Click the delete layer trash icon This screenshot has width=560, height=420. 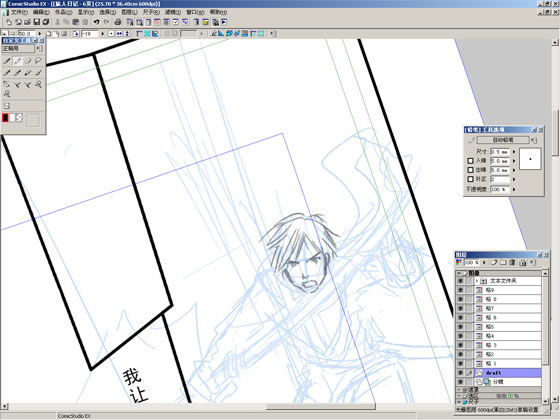(x=512, y=262)
